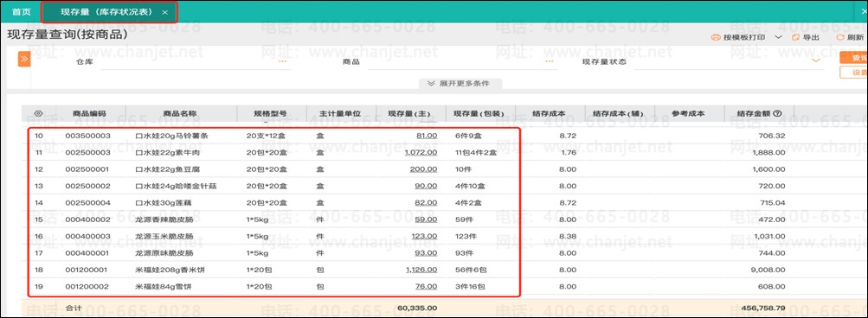Open quantity link 200.00 for 鱼豆腐

pyautogui.click(x=423, y=169)
